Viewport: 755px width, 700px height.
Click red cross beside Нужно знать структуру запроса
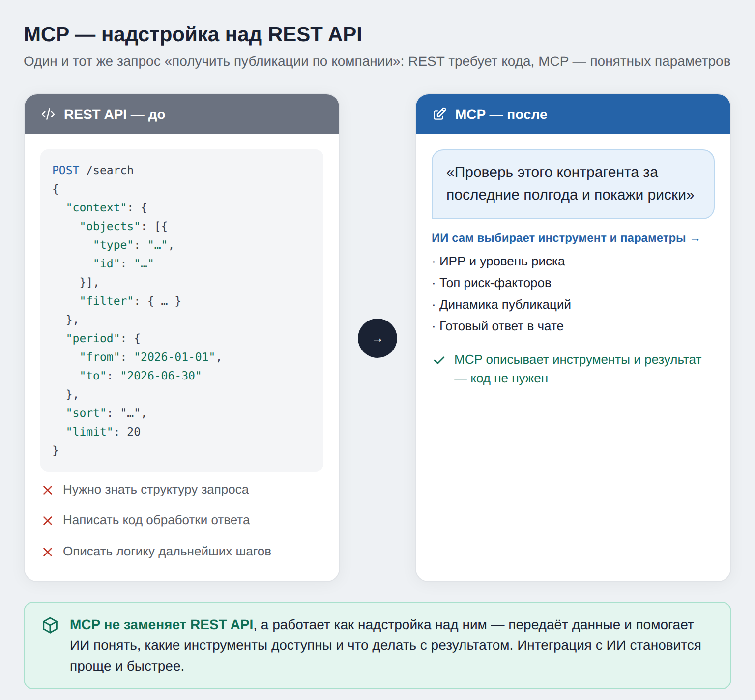point(48,490)
